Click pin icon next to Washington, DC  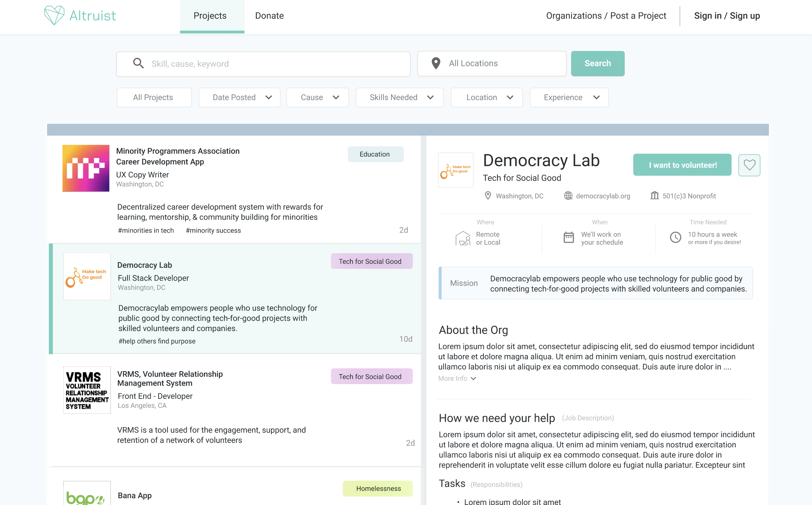coord(488,196)
